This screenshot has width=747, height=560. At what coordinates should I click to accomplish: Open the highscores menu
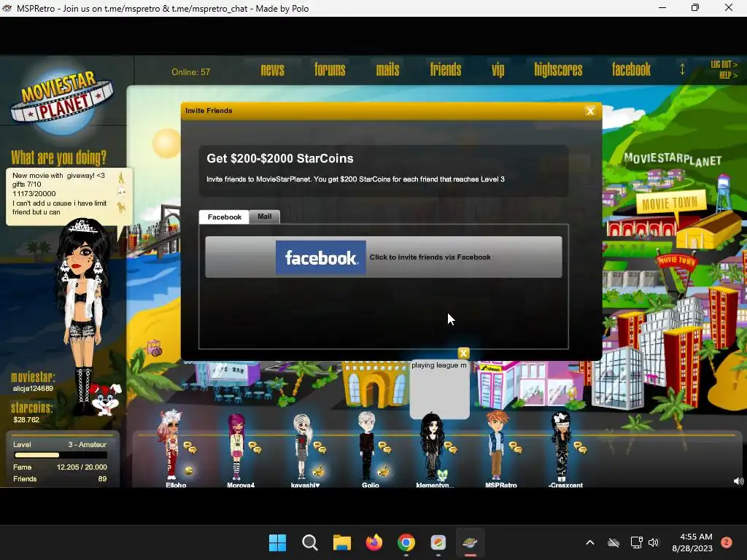pyautogui.click(x=558, y=70)
